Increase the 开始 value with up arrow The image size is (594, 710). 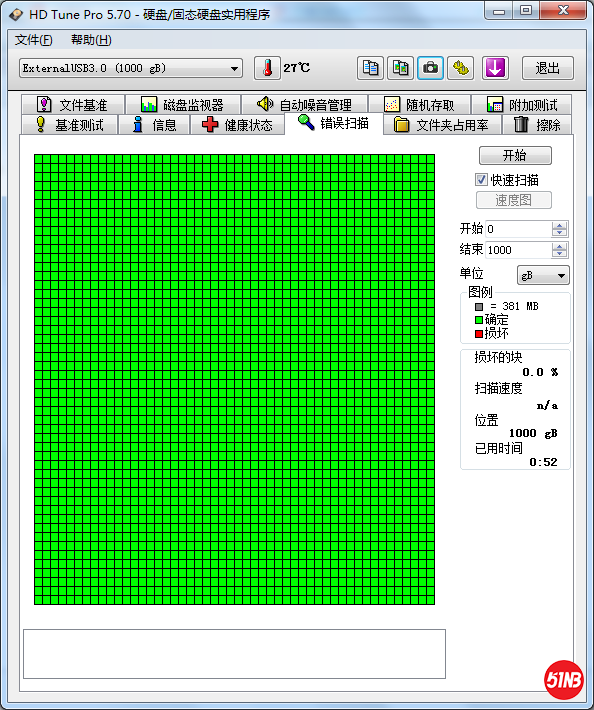coord(560,225)
